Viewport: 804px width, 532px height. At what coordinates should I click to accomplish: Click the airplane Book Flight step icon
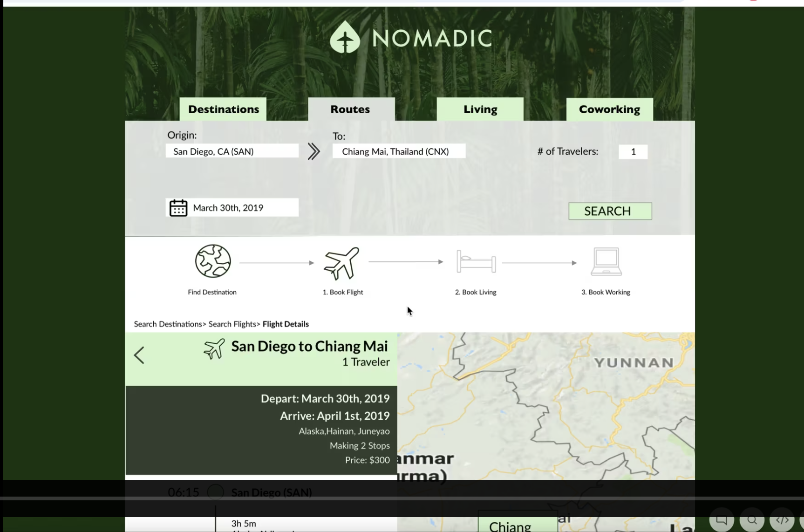tap(341, 263)
